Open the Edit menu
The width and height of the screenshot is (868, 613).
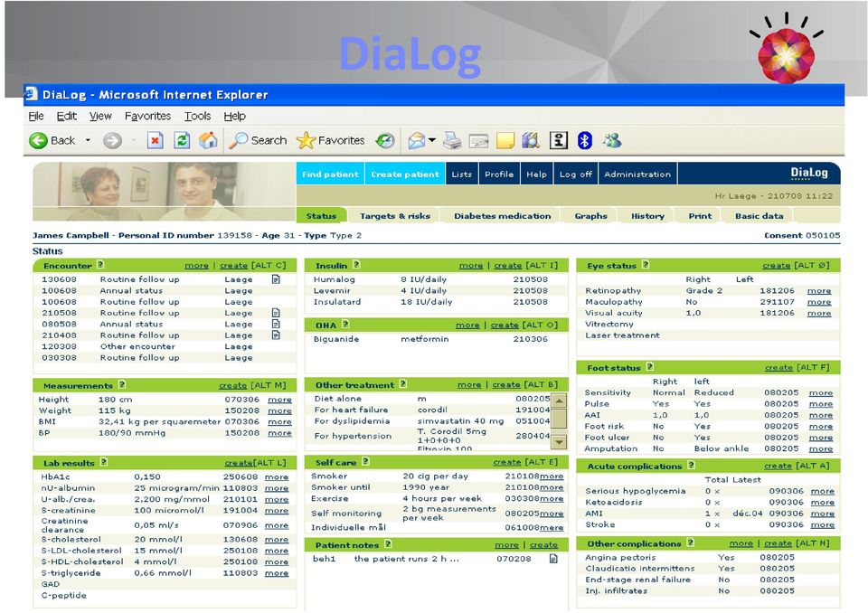(66, 117)
